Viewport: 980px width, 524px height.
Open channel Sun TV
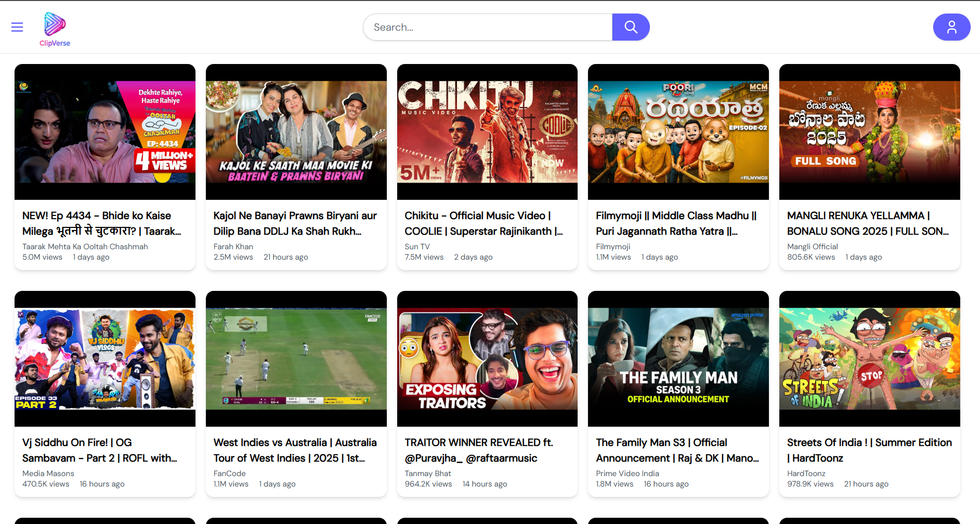click(x=417, y=247)
